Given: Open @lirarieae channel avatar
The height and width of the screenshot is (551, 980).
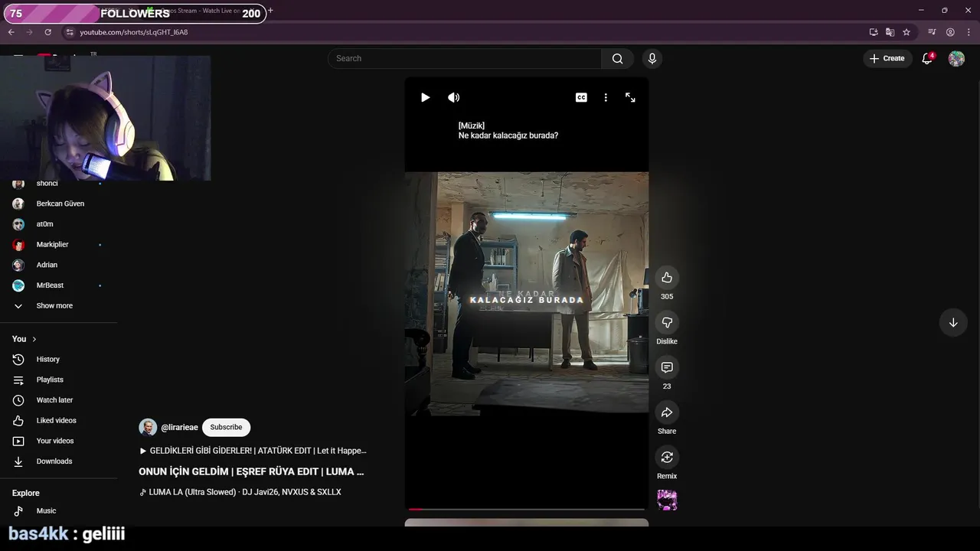Looking at the screenshot, I should [148, 427].
